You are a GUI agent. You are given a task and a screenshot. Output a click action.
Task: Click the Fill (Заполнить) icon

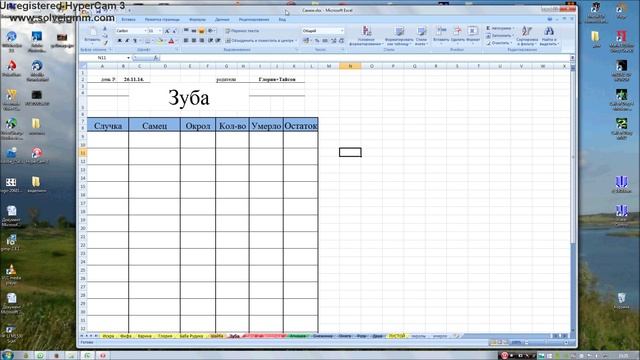pyautogui.click(x=488, y=36)
